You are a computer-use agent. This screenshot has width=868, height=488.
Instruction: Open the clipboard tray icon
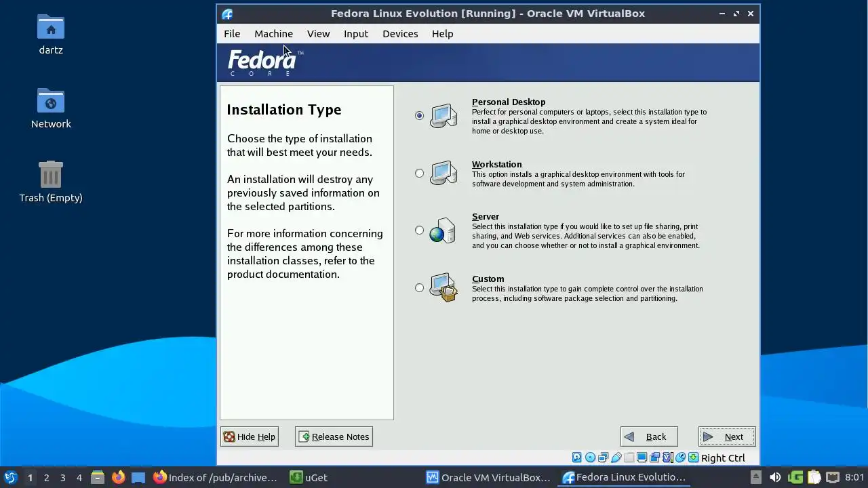point(814,477)
